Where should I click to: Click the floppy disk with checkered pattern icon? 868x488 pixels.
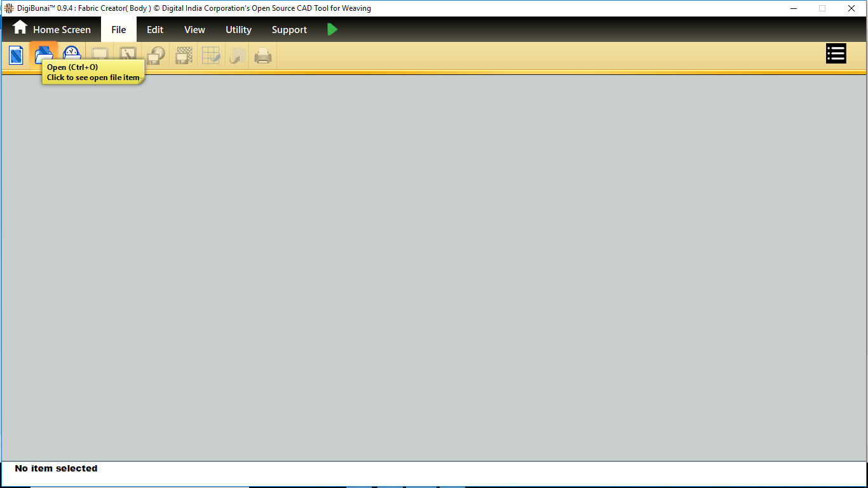[x=184, y=56]
